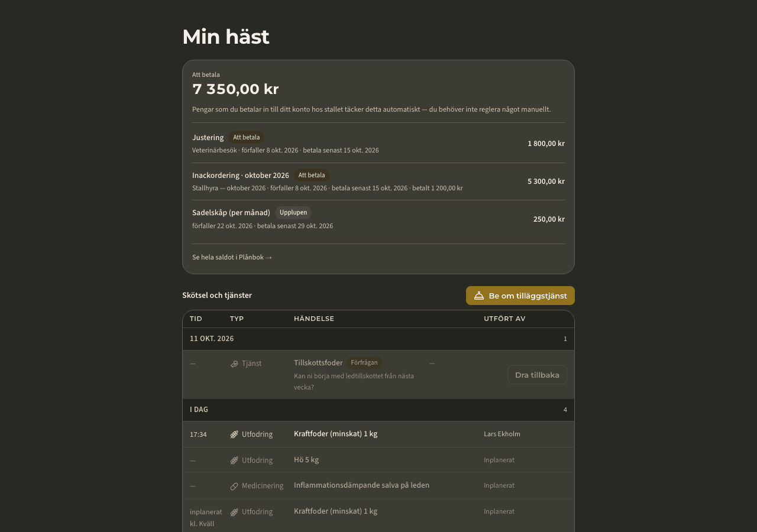757x532 pixels.
Task: Click the Tillskottsfoder request note about ledtillskottet
Action: 354,382
